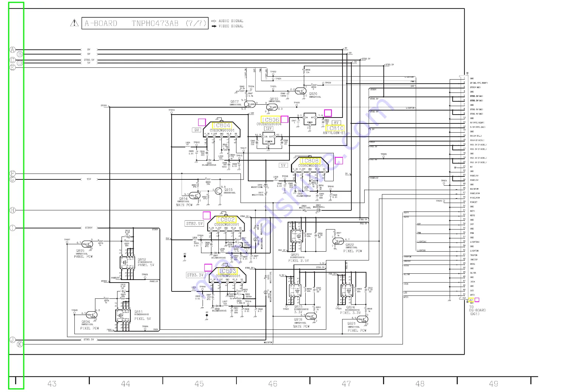This screenshot has height=392, width=583.
Task: Click the circled I line marker
Action: [13, 228]
